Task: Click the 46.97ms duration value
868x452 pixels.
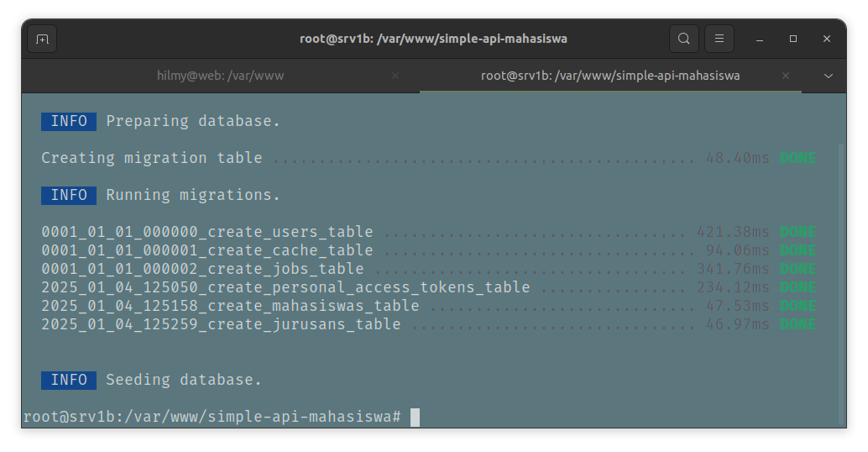Action: [737, 324]
